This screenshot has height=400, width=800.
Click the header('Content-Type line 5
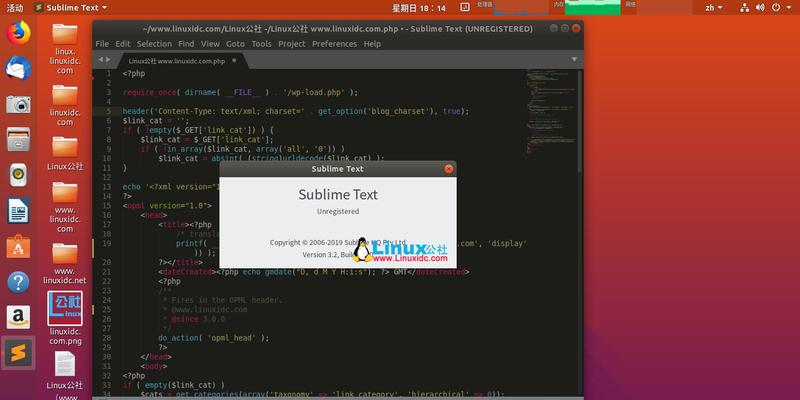[x=295, y=111]
